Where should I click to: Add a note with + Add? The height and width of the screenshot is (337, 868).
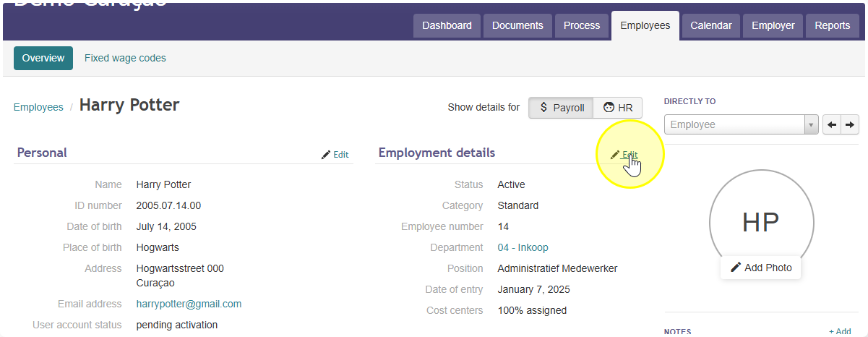(x=840, y=331)
